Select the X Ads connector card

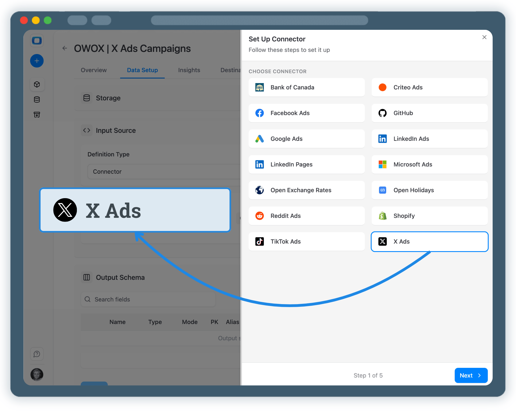[429, 241]
